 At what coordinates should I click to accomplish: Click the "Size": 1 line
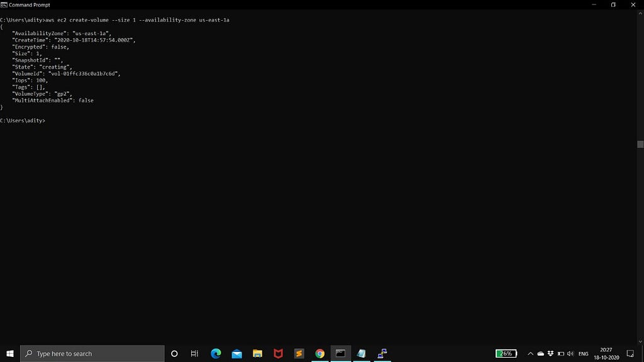(x=27, y=53)
